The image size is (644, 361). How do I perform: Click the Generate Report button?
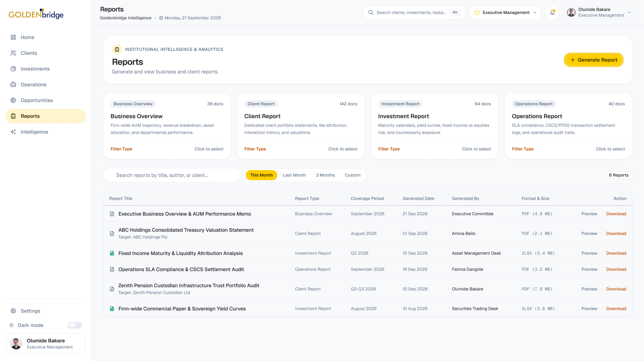[x=594, y=60]
